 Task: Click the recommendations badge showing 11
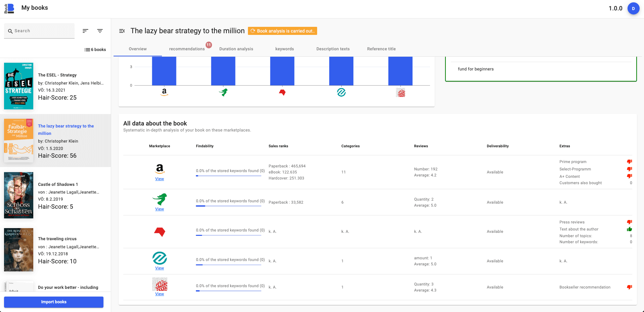209,45
